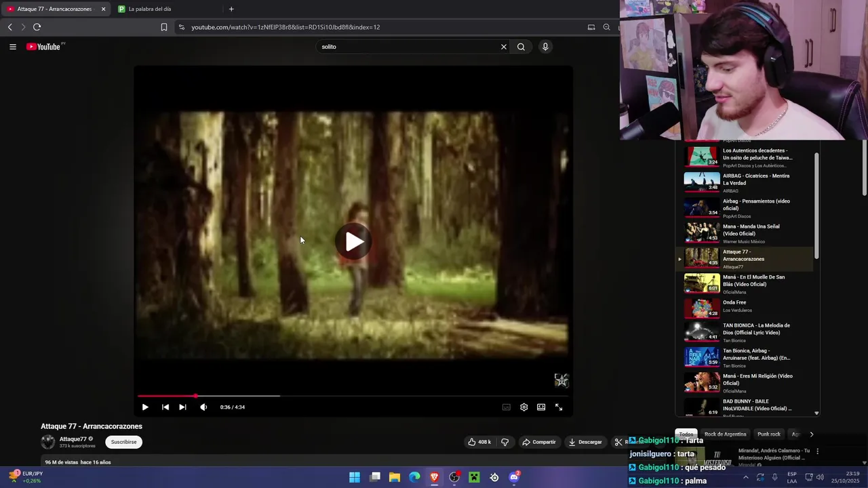
Task: Bookmark this page with the bookmark icon
Action: 164,27
